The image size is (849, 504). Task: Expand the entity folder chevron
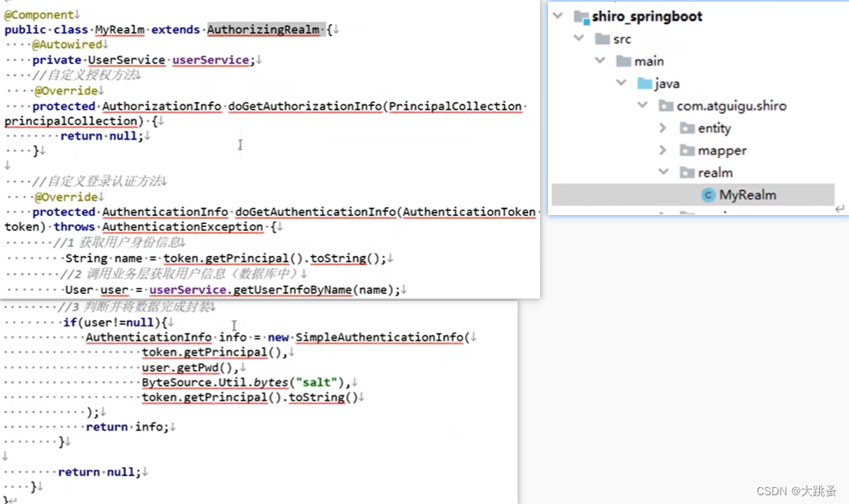(x=663, y=128)
